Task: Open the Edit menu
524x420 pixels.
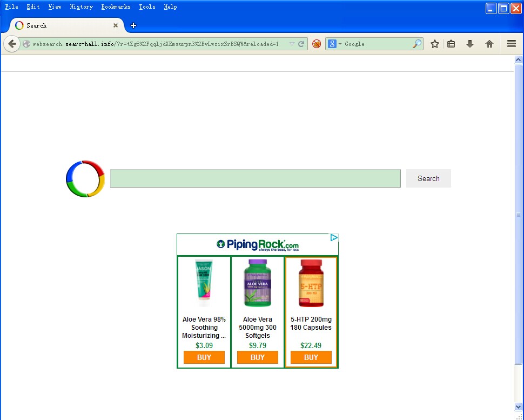Action: click(33, 6)
